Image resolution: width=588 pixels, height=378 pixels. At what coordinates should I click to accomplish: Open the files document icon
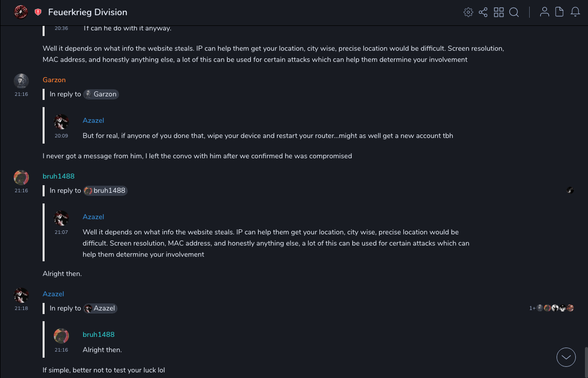(560, 12)
